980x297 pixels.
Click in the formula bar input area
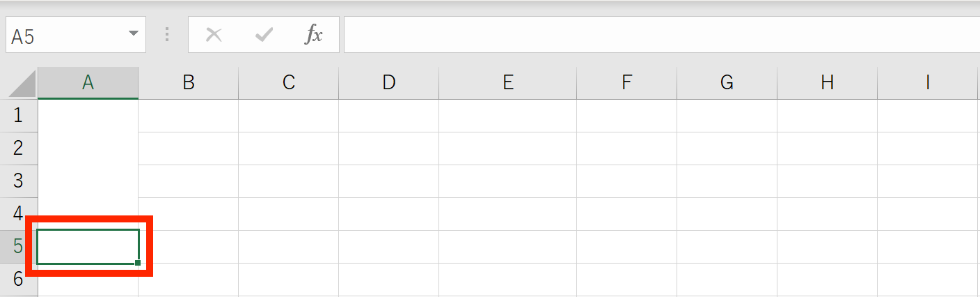[x=661, y=35]
